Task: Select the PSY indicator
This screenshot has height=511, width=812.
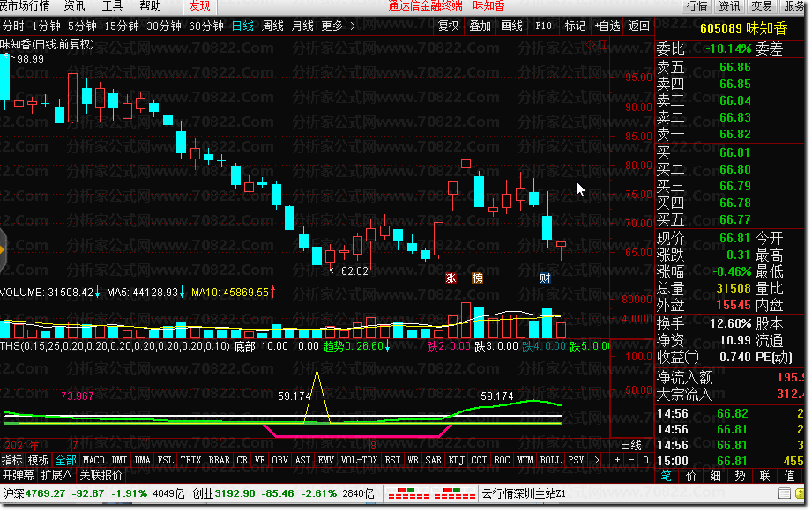Action: tap(576, 460)
